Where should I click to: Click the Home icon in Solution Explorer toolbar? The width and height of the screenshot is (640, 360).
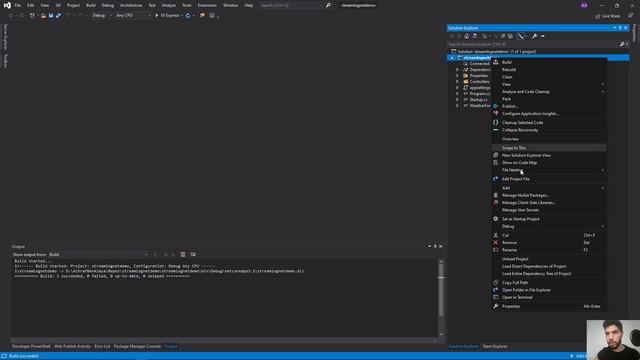click(x=467, y=36)
